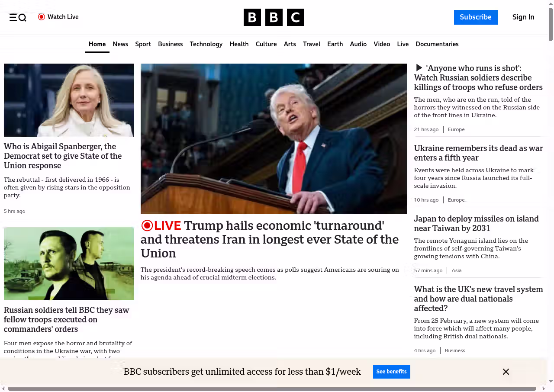This screenshot has height=392, width=554.
Task: Read 'Japan to deploy missiles' article
Action: click(x=476, y=223)
